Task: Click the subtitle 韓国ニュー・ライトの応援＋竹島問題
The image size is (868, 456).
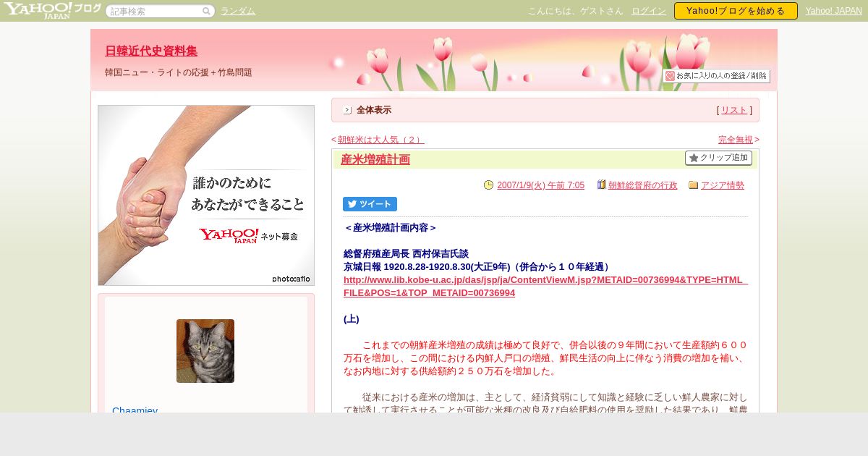Action: [179, 72]
